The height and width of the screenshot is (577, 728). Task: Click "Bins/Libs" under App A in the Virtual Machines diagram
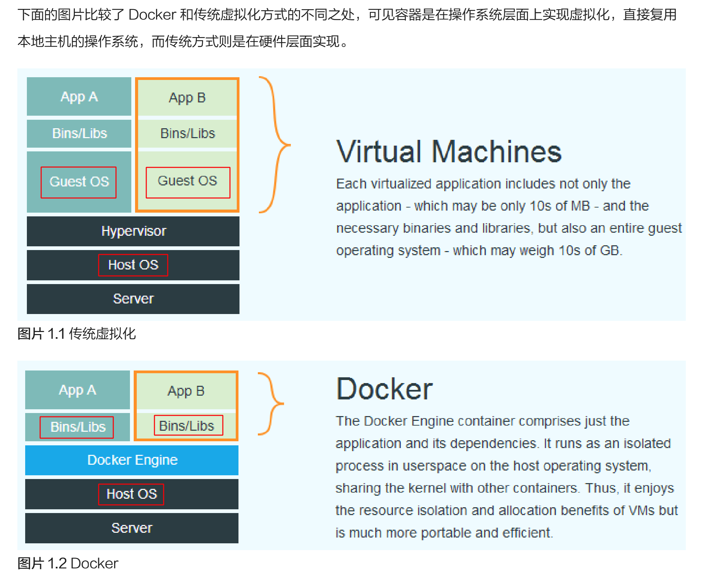point(79,133)
